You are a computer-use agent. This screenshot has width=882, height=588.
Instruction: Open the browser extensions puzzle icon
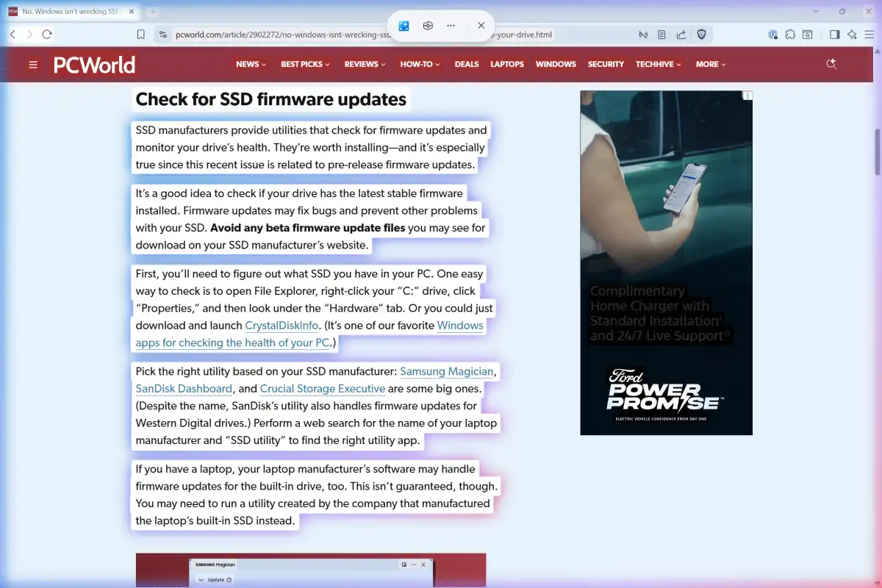click(790, 35)
